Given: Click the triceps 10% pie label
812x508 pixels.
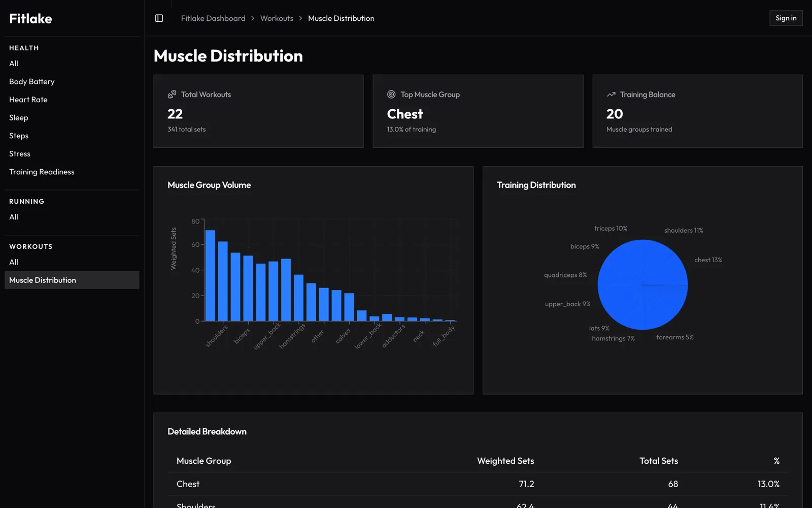Looking at the screenshot, I should coord(611,229).
